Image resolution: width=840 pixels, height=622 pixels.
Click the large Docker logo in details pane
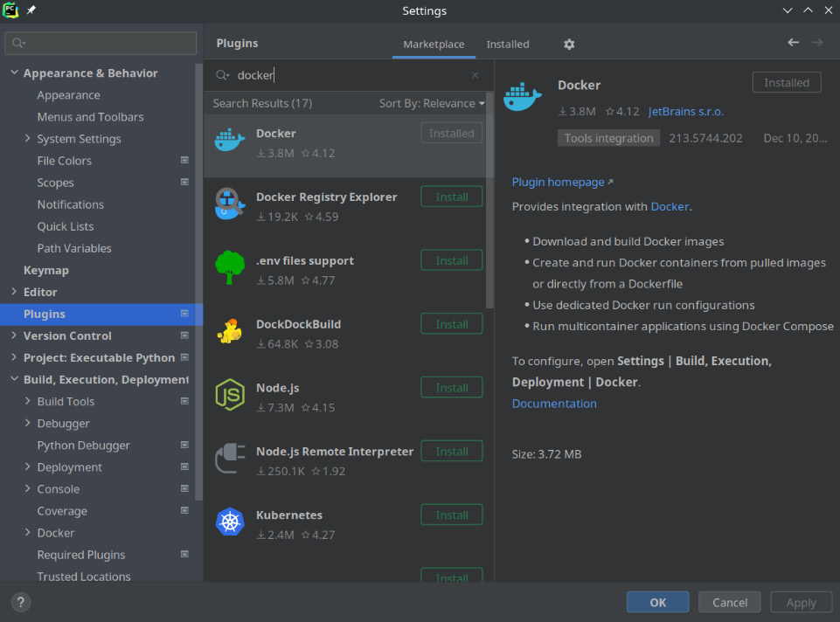tap(523, 95)
